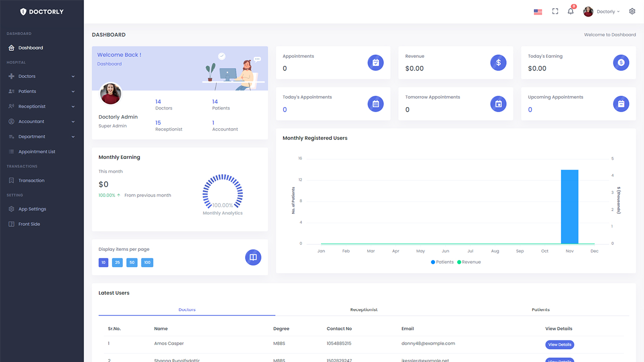
Task: Click the fullscreen toggle icon
Action: 555,11
